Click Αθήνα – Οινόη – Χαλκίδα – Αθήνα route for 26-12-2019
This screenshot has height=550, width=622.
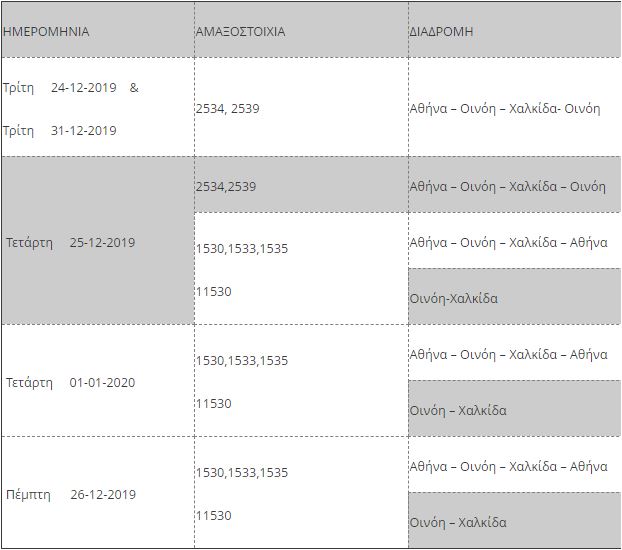pyautogui.click(x=508, y=466)
